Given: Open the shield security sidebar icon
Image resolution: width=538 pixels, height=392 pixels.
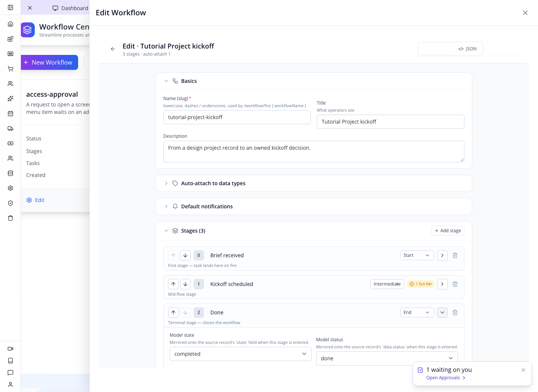Looking at the screenshot, I should coord(10,203).
